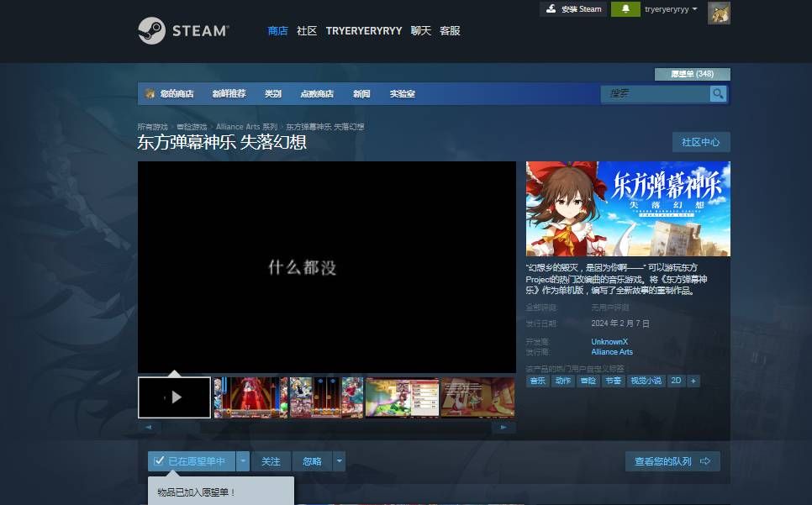Open notifications via the bell icon
Screen dimensions: 812x505
[625, 8]
